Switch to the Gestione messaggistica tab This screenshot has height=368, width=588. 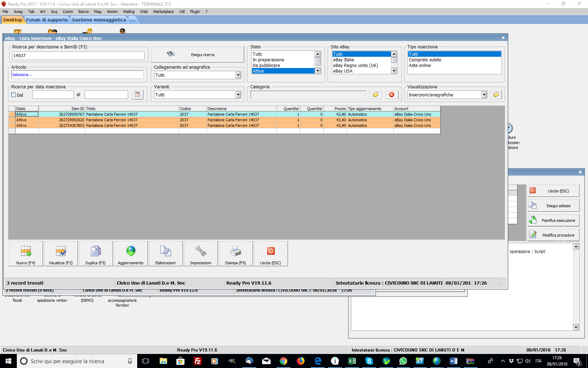pos(99,20)
